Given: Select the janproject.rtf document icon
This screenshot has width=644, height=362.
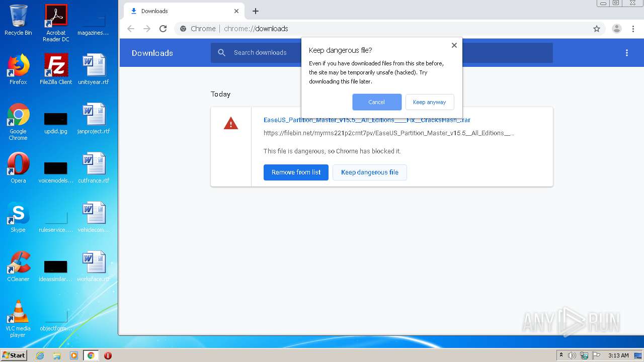Looking at the screenshot, I should click(94, 119).
